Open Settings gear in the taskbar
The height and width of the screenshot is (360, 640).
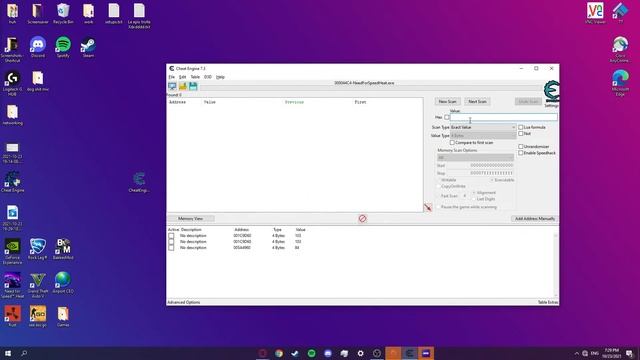tap(360, 353)
